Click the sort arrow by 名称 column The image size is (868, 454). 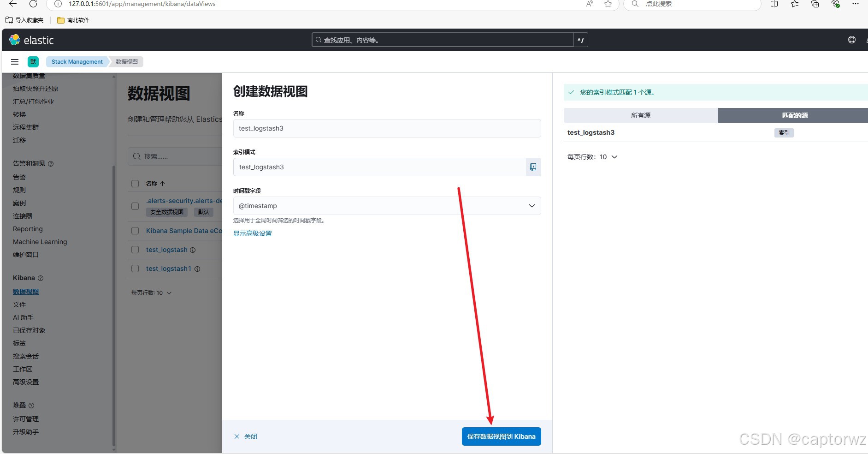pyautogui.click(x=162, y=184)
